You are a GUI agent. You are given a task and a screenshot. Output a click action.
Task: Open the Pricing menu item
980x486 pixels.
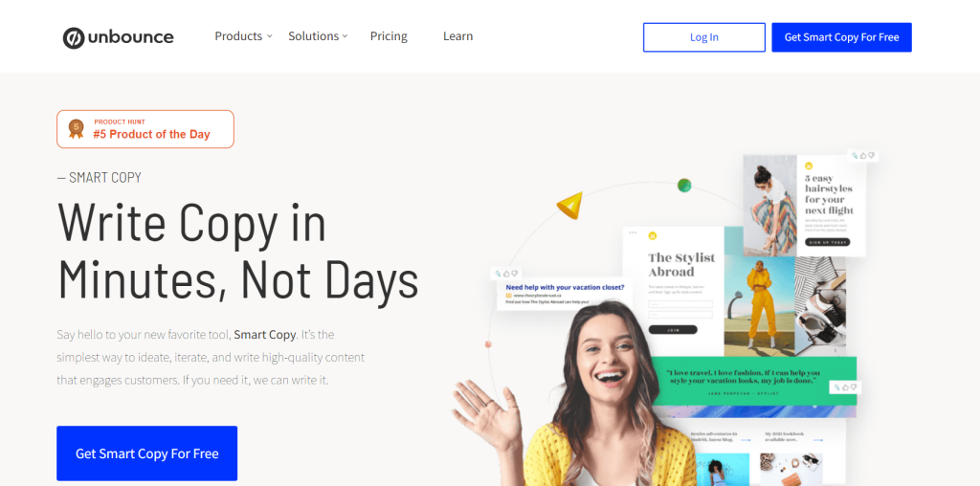click(x=389, y=36)
